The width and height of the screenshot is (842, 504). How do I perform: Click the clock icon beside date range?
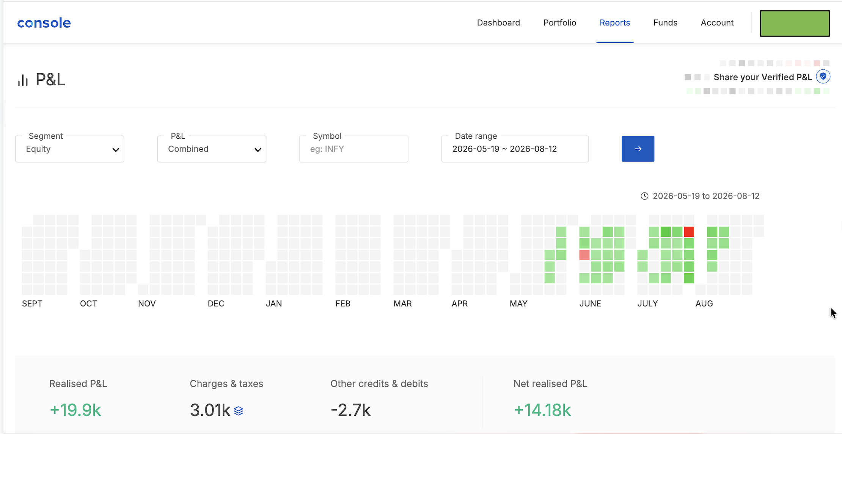[644, 196]
